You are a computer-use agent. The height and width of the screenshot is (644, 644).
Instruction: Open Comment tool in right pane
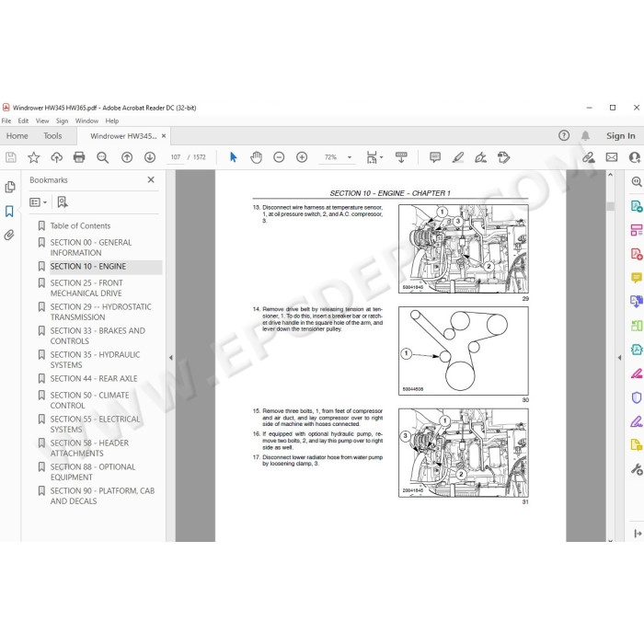pyautogui.click(x=637, y=278)
